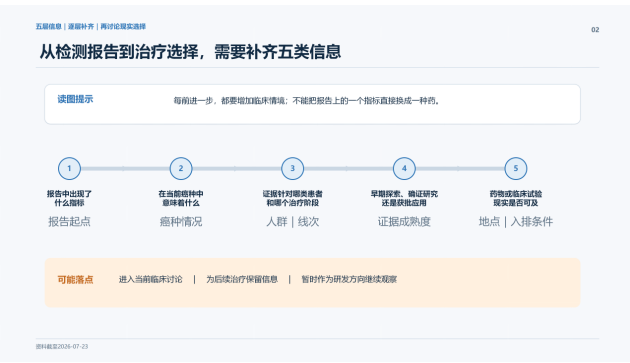Viewport: 630px width, 363px height.
Task: Click the hint sentence starting 每前进一步
Action: (x=307, y=100)
